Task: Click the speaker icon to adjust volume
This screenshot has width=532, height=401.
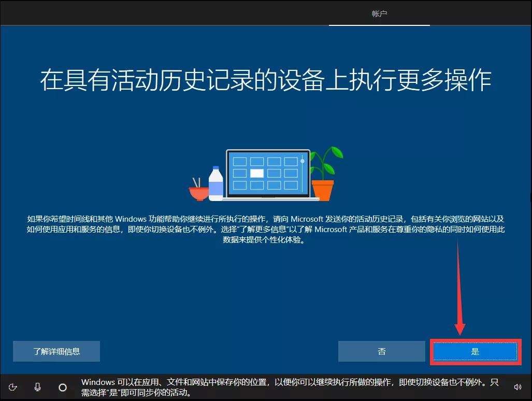Action: pyautogui.click(x=517, y=387)
